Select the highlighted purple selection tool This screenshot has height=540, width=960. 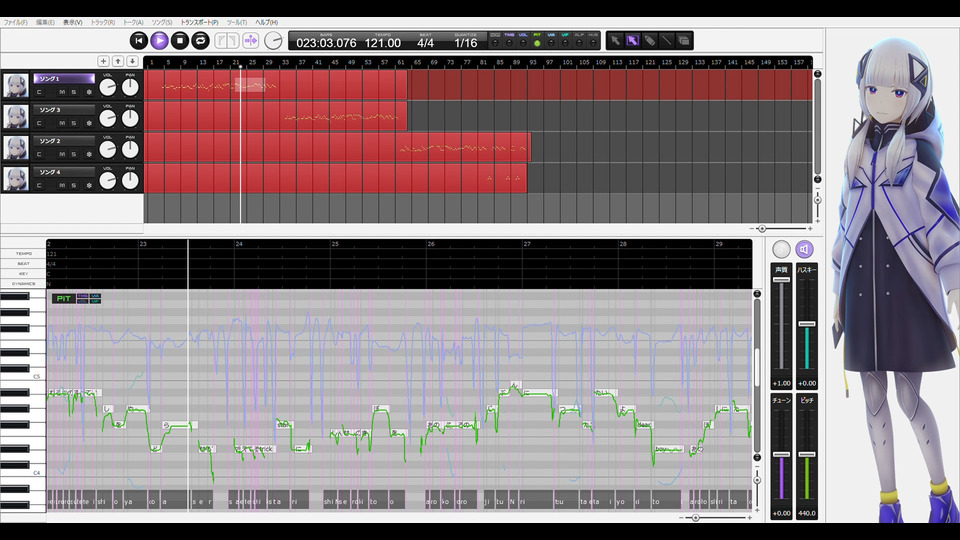pos(632,40)
